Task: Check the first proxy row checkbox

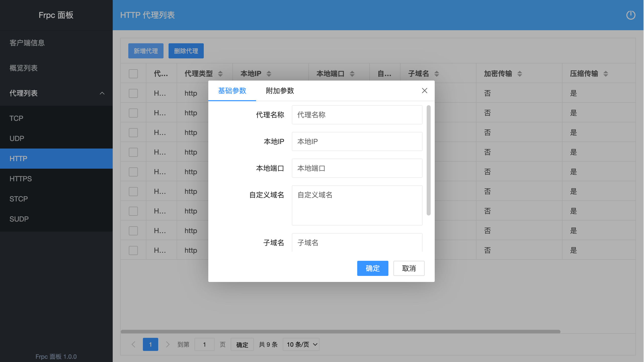Action: (133, 93)
